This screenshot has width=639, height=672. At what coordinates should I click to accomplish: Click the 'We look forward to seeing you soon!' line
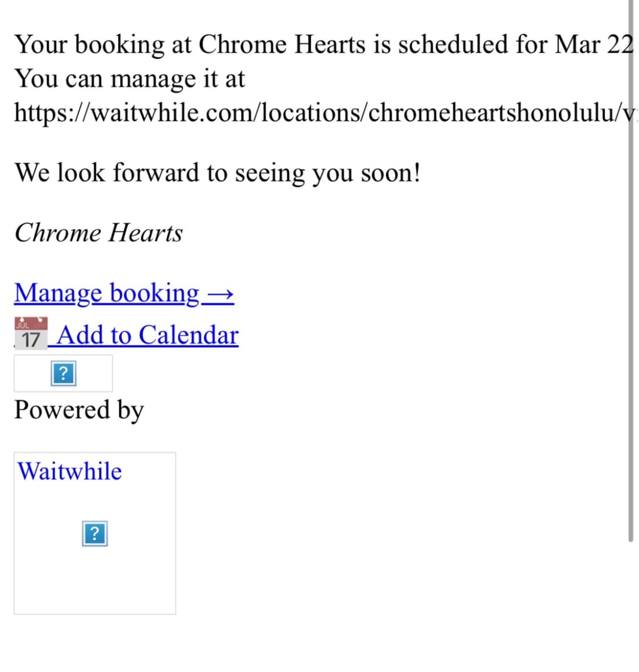pyautogui.click(x=218, y=173)
